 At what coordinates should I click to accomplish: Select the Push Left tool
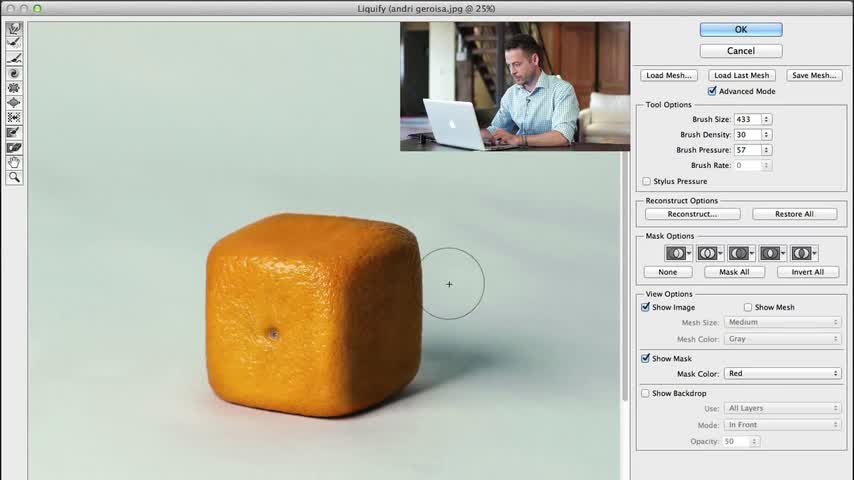[x=14, y=118]
